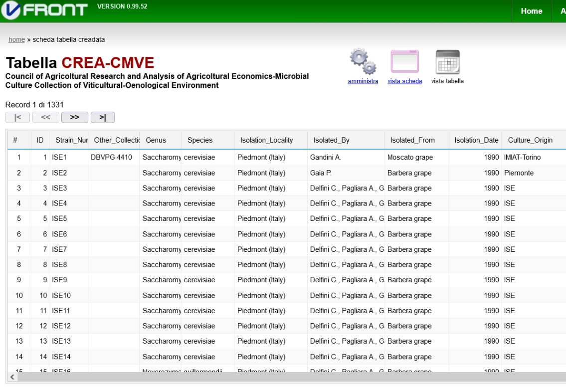This screenshot has height=392, width=566.
Task: Click the IMIAT-Torino cell
Action: coord(534,158)
